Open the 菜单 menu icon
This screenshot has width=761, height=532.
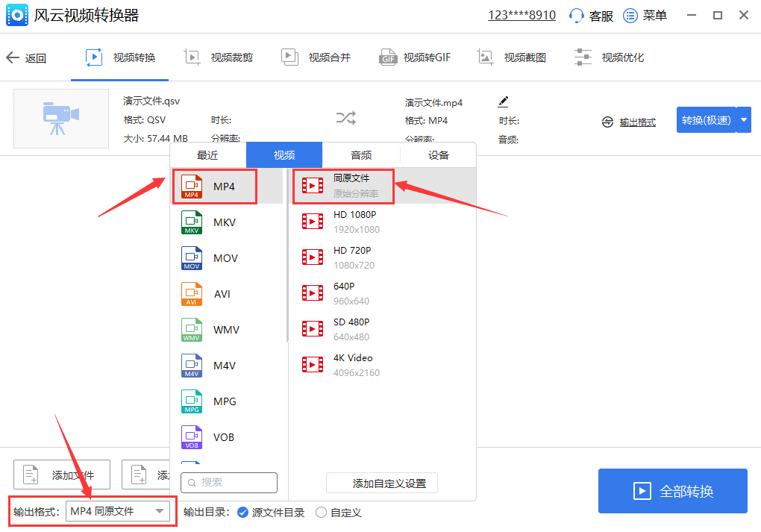pos(630,16)
